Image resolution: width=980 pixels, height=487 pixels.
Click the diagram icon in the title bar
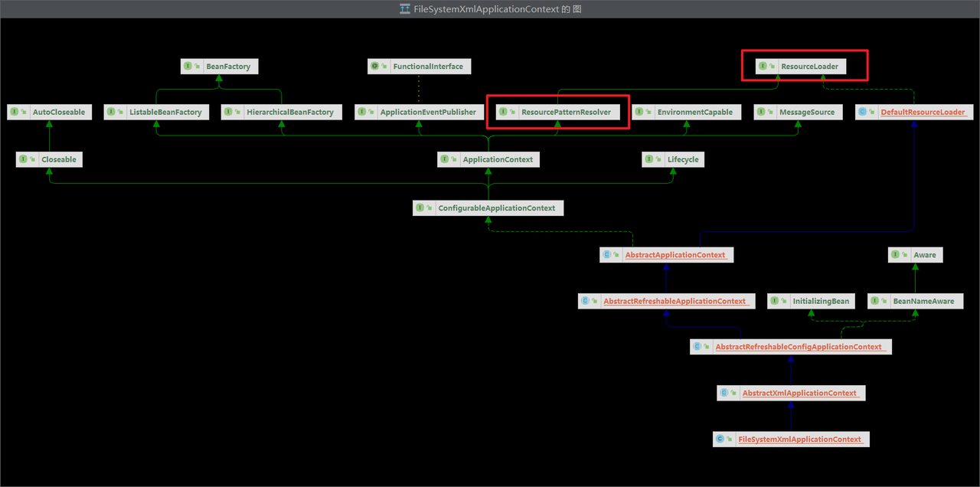(405, 9)
